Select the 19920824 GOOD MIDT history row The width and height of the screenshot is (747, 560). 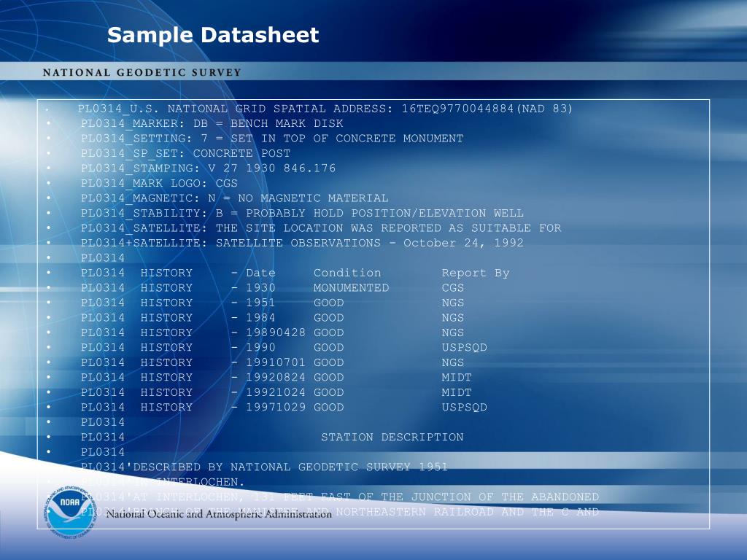click(x=276, y=377)
